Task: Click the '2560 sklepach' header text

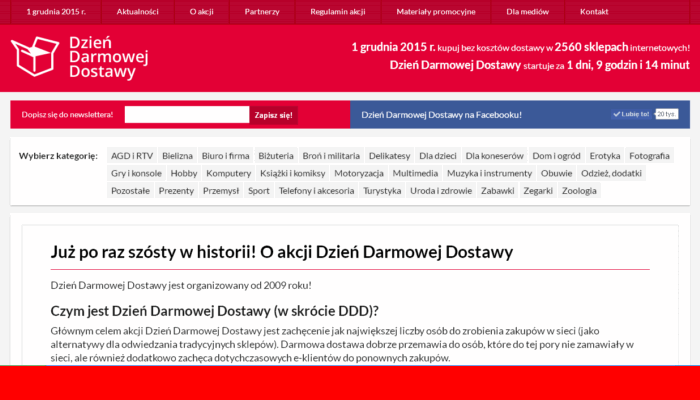Action: (x=591, y=47)
